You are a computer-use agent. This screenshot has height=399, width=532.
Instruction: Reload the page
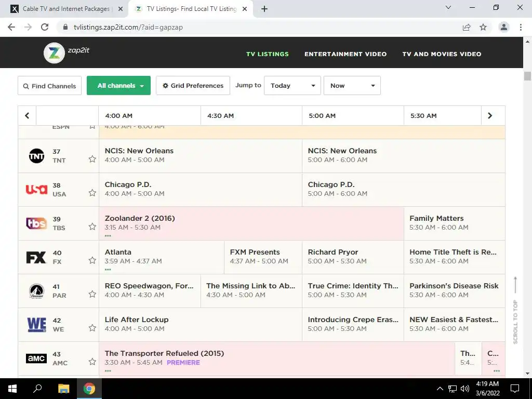[45, 27]
